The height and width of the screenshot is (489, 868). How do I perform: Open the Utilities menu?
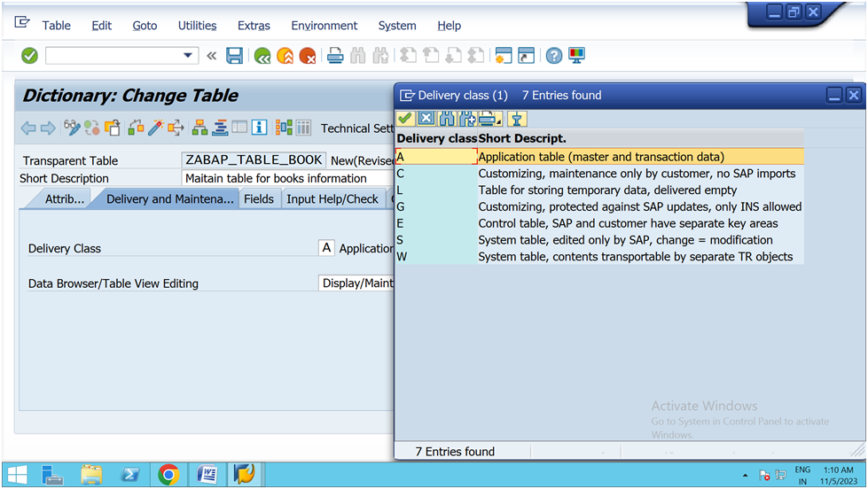click(197, 26)
